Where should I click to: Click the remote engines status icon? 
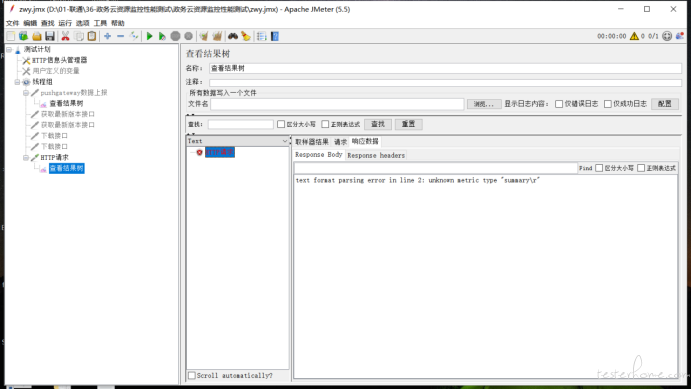tap(667, 36)
